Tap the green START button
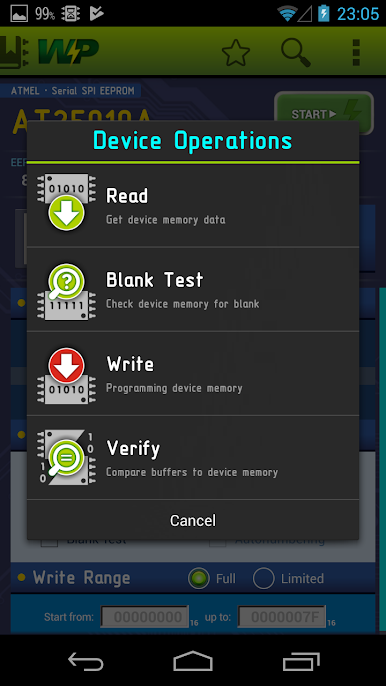This screenshot has height=686, width=386. click(324, 113)
